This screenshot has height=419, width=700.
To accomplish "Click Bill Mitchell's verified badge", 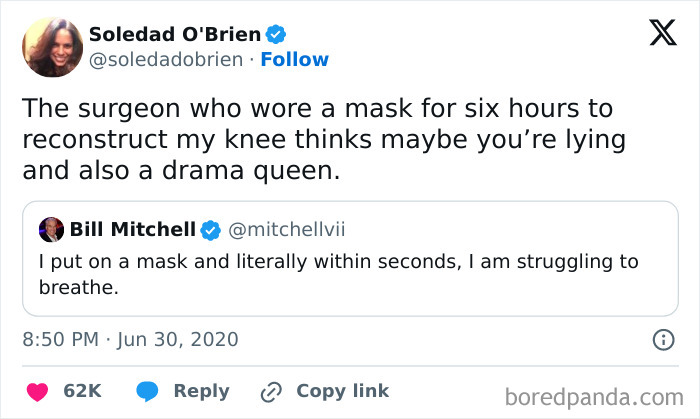I will tap(210, 230).
